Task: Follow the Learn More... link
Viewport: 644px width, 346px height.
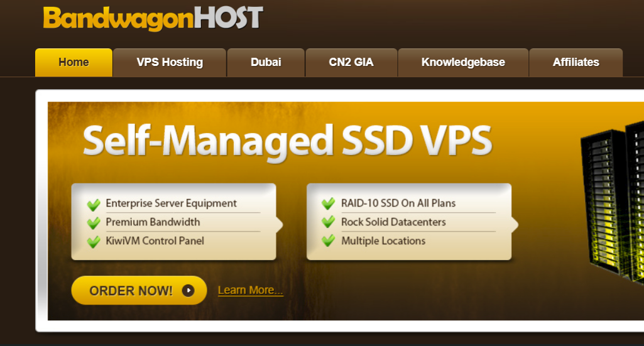Action: (x=250, y=290)
